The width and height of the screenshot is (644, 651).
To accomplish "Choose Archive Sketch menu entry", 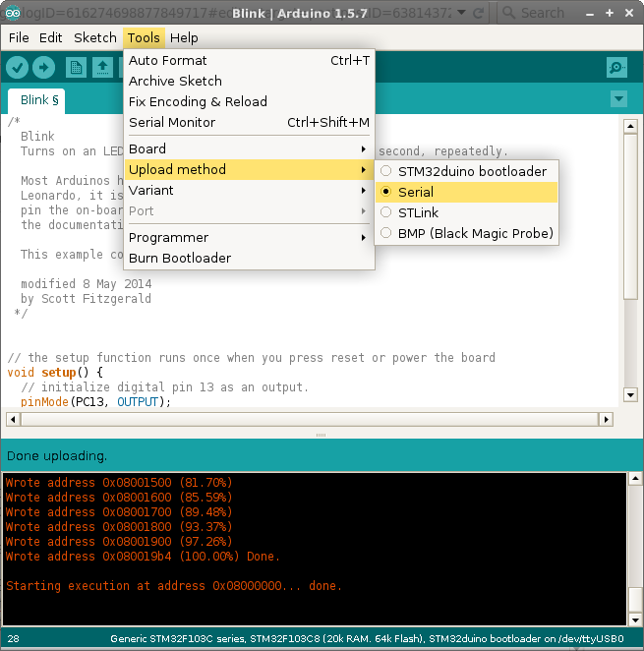I will click(249, 81).
